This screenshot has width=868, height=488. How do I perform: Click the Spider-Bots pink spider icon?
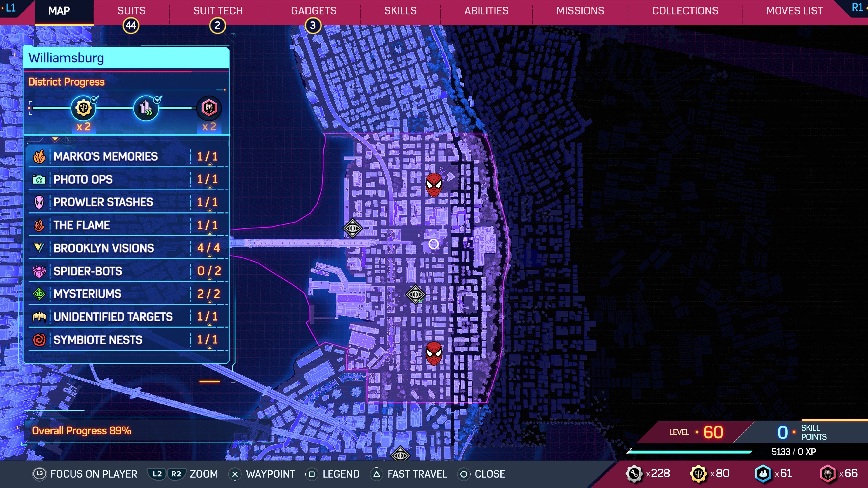point(39,271)
